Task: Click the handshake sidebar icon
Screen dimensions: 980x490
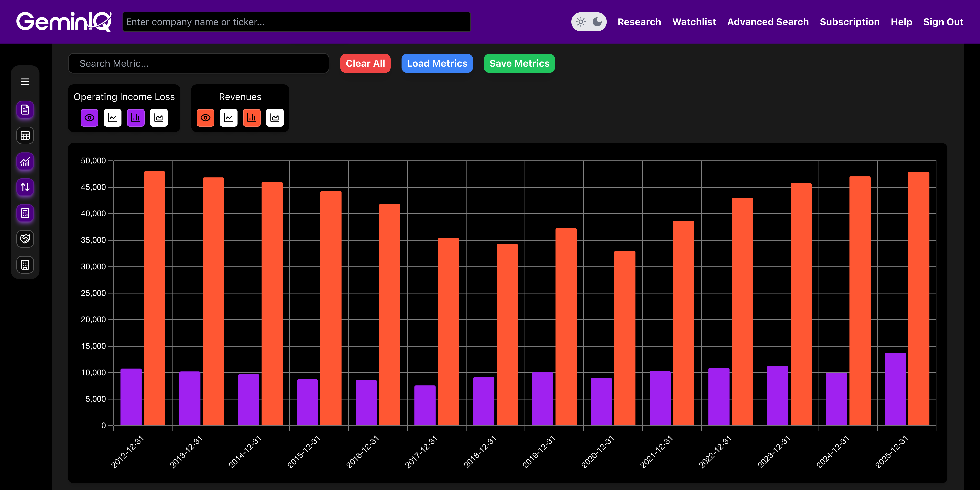Action: tap(25, 239)
